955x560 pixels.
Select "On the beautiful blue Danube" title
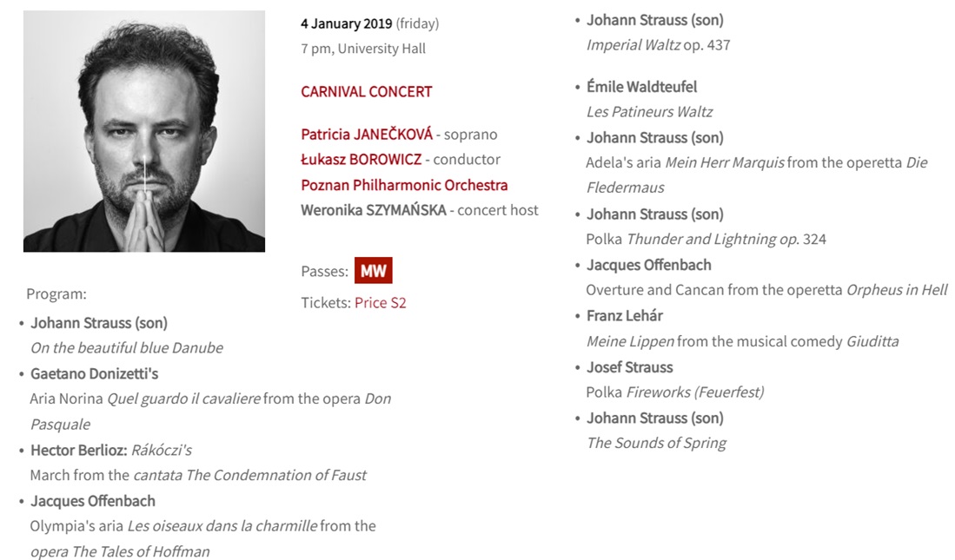click(127, 348)
